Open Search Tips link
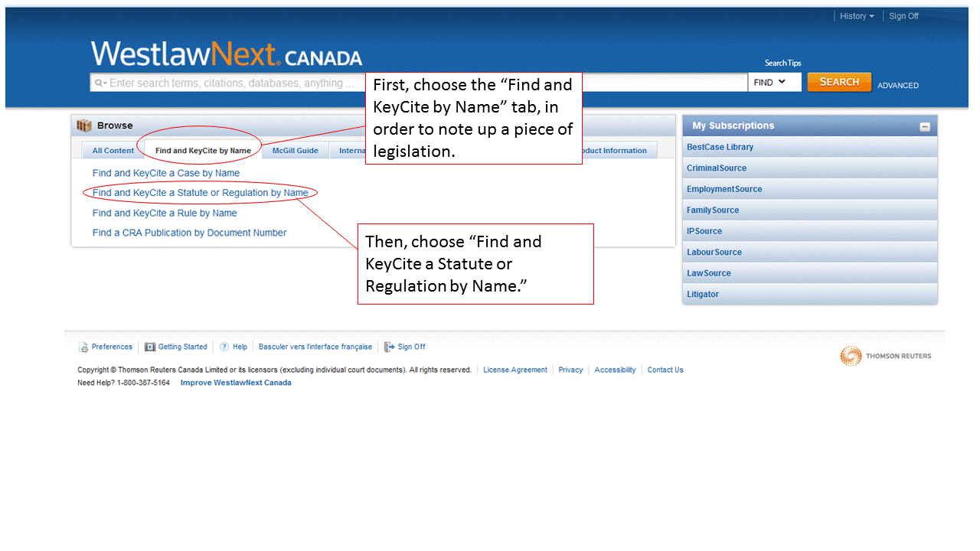 [782, 63]
